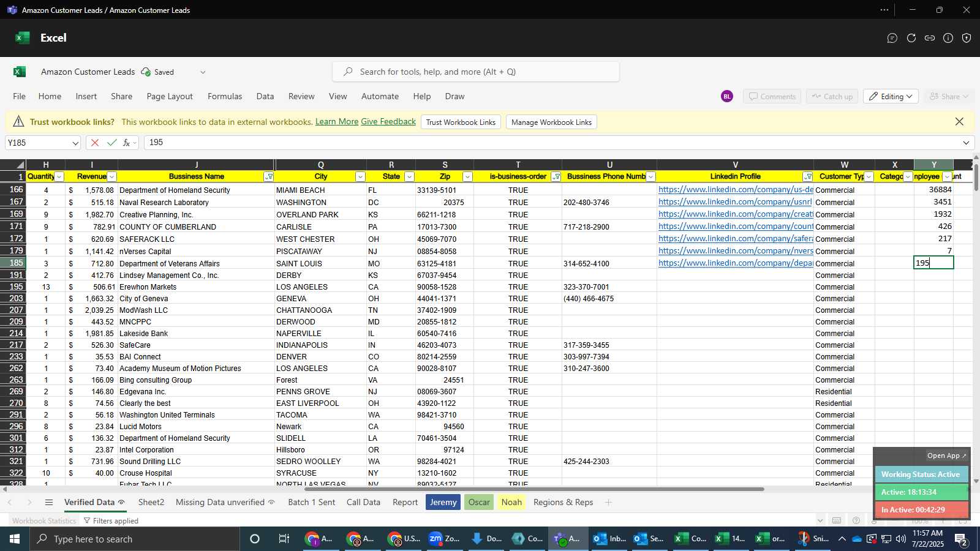Click the reload tab icon in the Teams header
The width and height of the screenshot is (980, 551).
[x=911, y=38]
